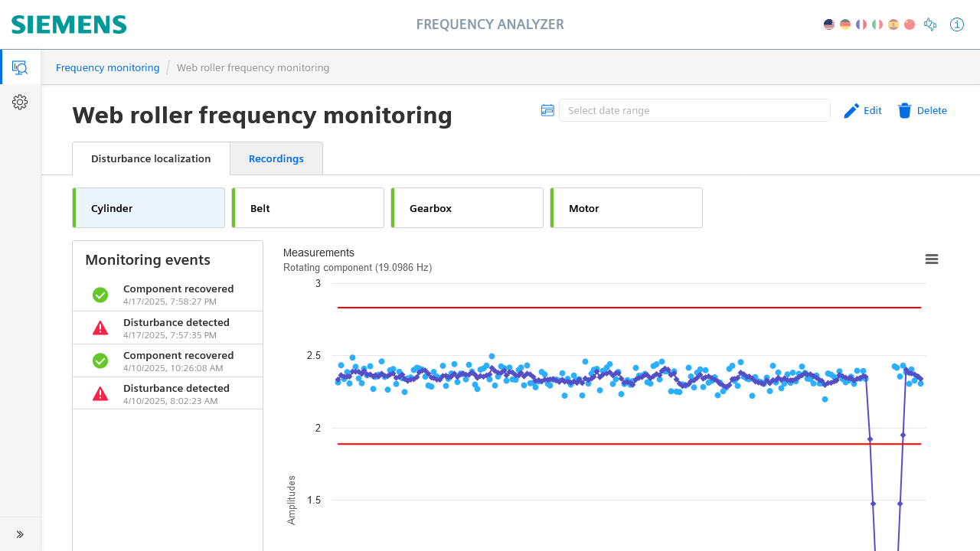Open the information icon in header
Screen dimensions: 980x551
click(957, 24)
